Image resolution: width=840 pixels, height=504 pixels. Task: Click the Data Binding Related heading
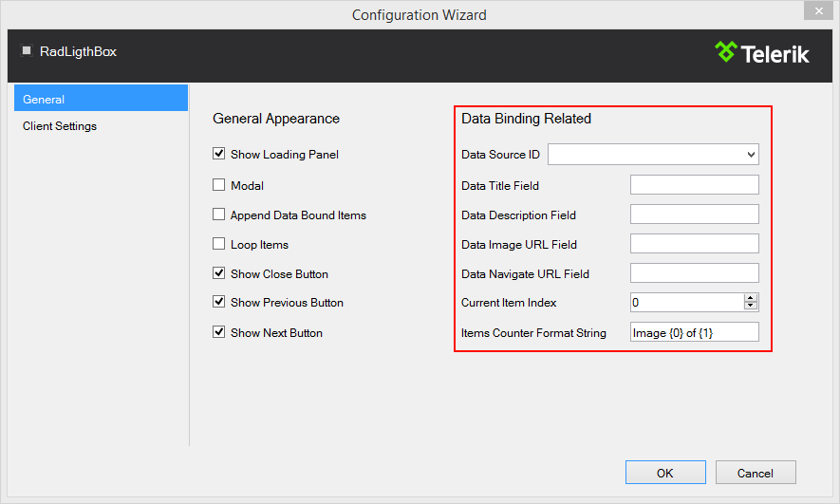pyautogui.click(x=526, y=119)
